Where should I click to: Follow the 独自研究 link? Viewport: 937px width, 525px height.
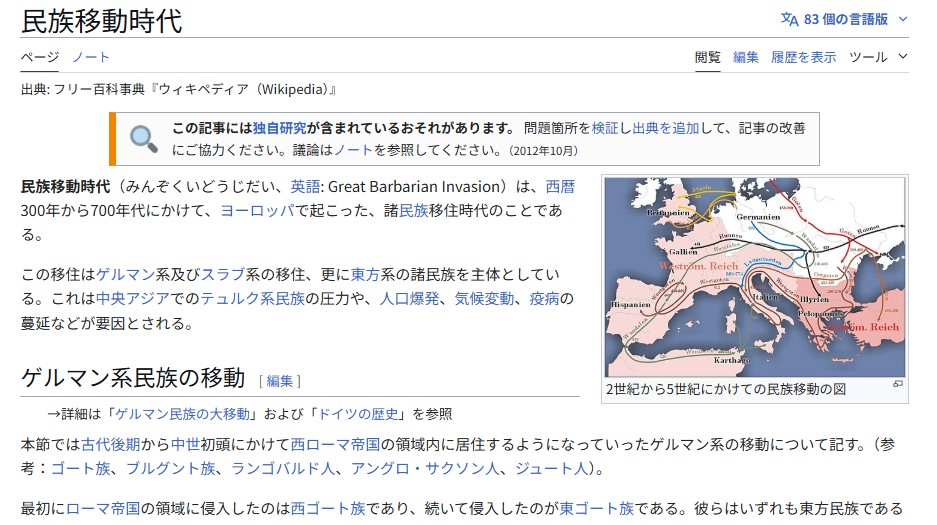[279, 128]
